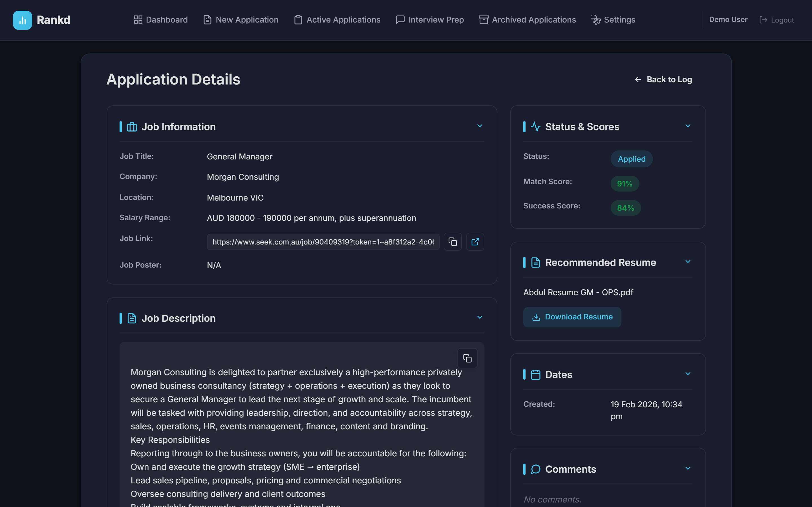This screenshot has height=507, width=812.
Task: Click the Rankd logo icon
Action: pyautogui.click(x=22, y=20)
